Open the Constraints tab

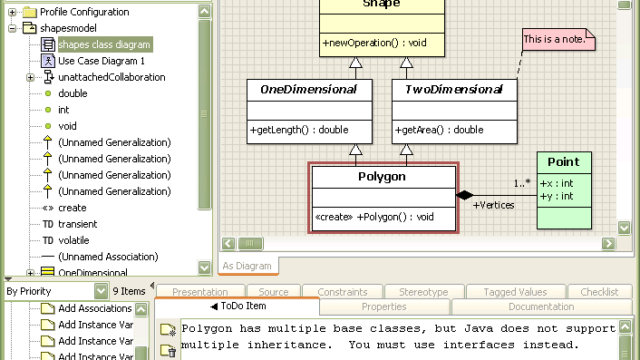(342, 292)
